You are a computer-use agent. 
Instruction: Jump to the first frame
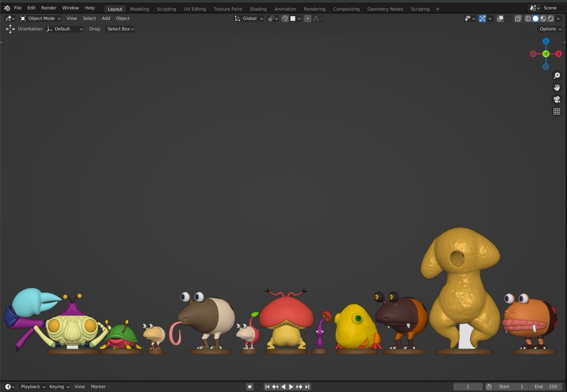pyautogui.click(x=267, y=386)
